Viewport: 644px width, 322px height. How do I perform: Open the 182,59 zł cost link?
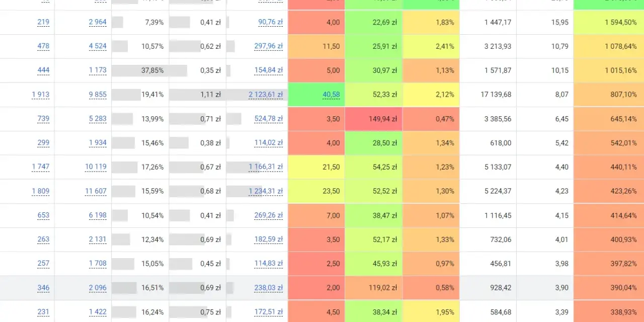[x=268, y=239]
